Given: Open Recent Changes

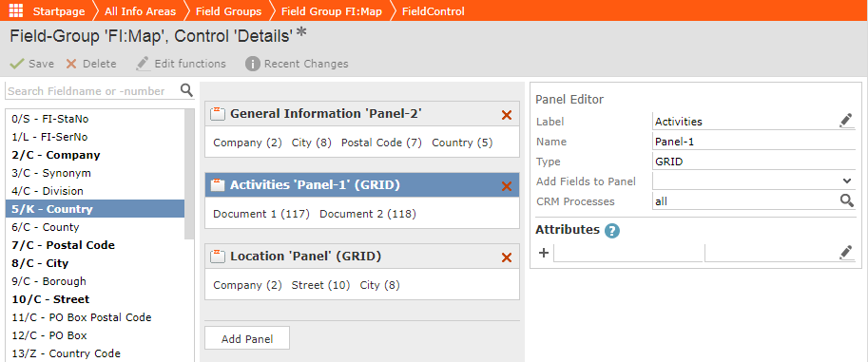Looking at the screenshot, I should [298, 64].
